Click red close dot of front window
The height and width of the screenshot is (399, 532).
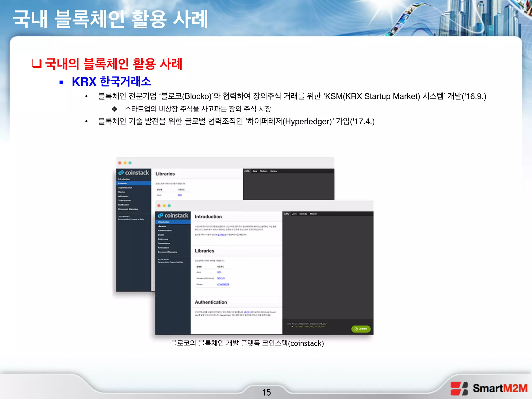click(x=159, y=206)
